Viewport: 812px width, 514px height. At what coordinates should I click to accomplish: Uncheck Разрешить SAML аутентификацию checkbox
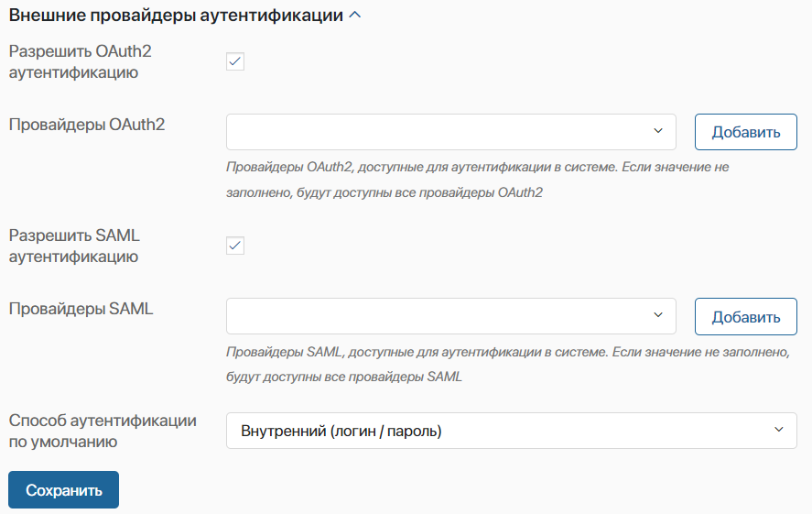[235, 246]
